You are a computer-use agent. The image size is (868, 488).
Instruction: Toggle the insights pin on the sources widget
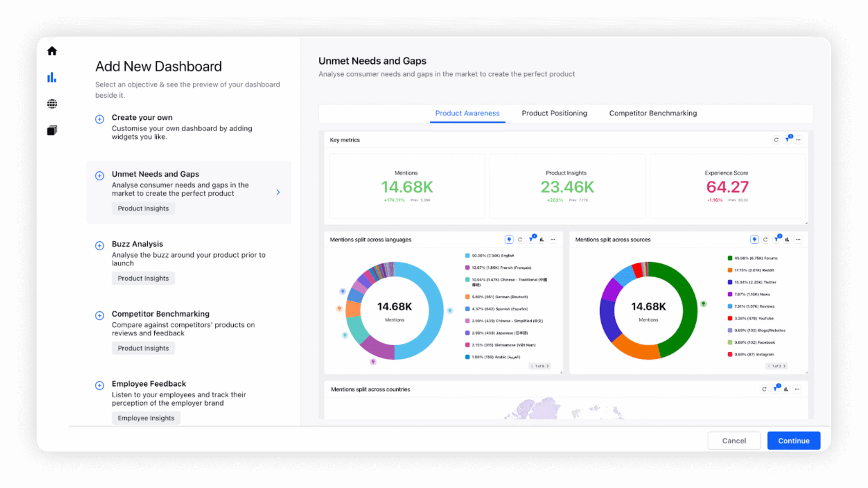pyautogui.click(x=754, y=240)
